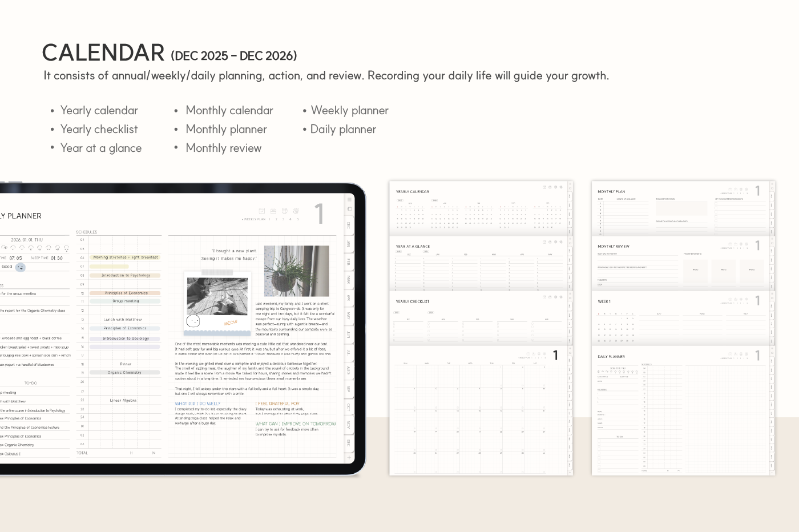
Task: Select the orange Principles of Economics bar at 10
Action: click(126, 293)
